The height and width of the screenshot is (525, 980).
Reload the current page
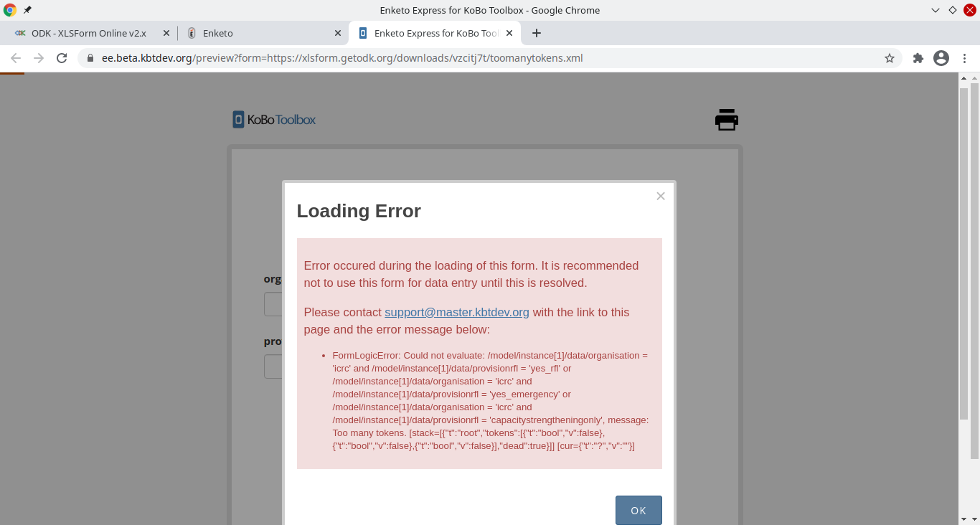pyautogui.click(x=62, y=58)
